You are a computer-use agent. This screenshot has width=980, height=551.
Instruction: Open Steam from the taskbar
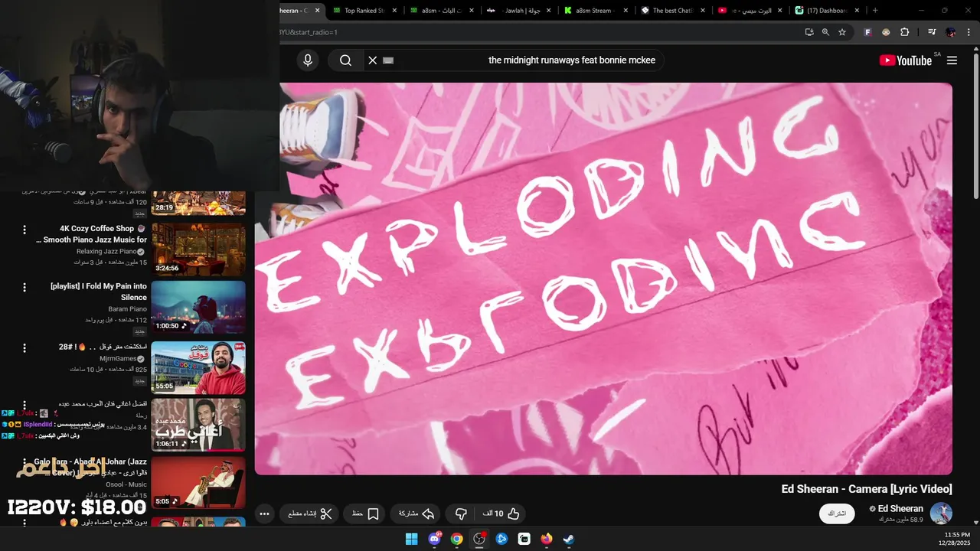pyautogui.click(x=569, y=539)
